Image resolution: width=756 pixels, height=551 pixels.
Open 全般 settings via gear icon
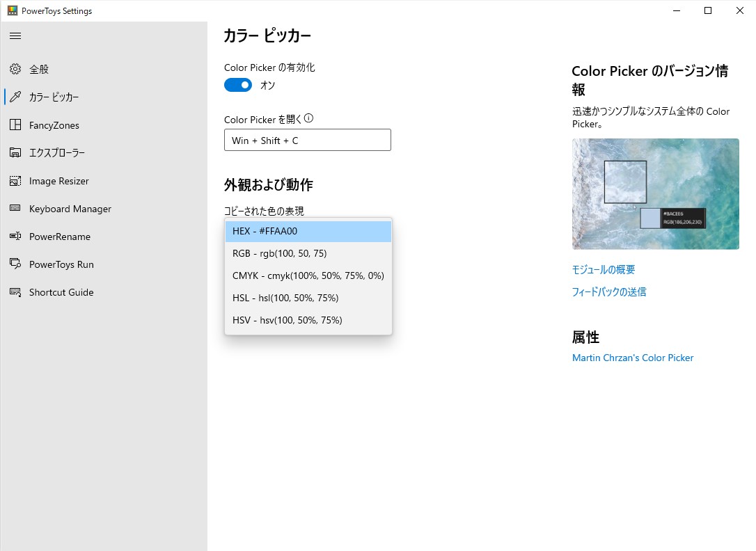(15, 69)
